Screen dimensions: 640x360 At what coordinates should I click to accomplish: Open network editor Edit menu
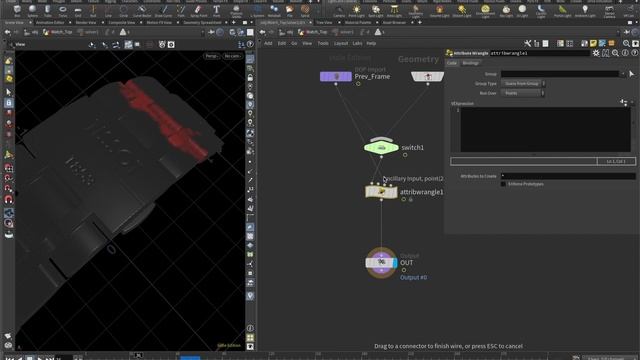(282, 43)
